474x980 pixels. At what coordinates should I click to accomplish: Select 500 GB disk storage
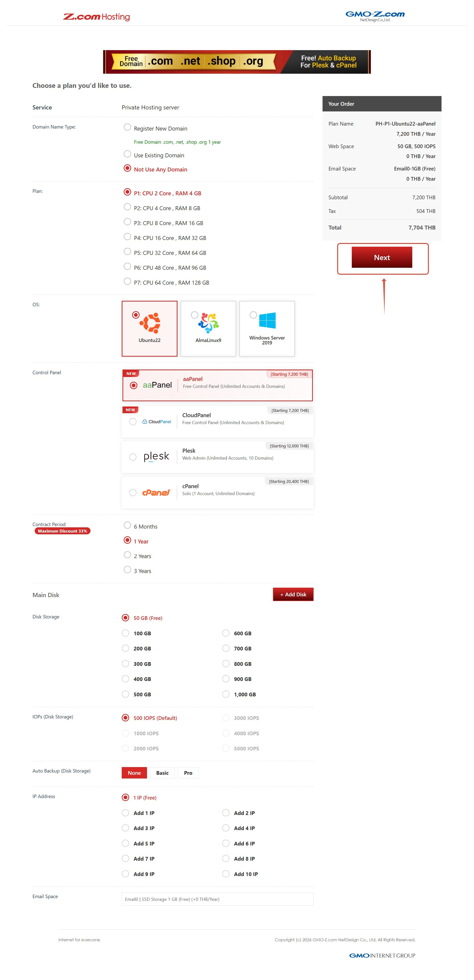[125, 694]
